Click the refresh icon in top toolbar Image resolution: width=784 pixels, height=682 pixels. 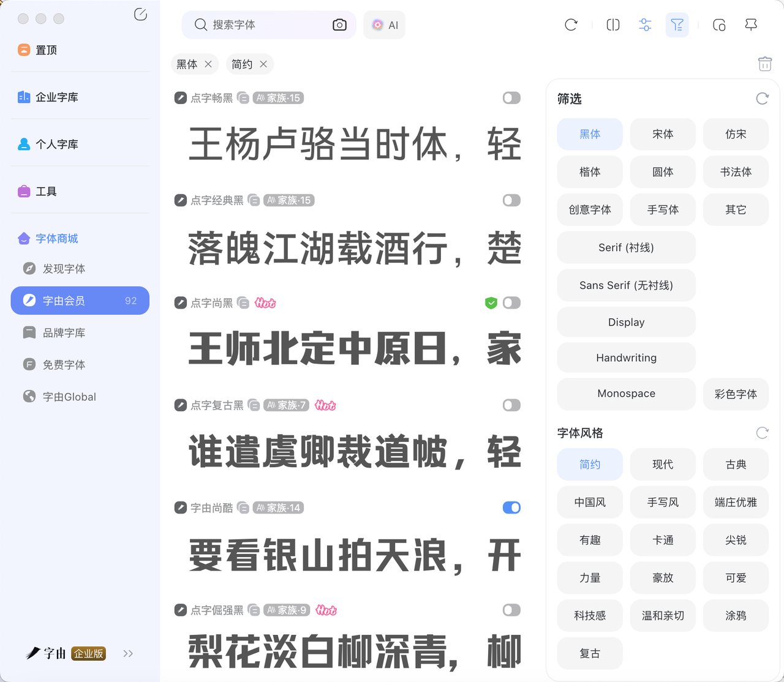click(x=571, y=24)
